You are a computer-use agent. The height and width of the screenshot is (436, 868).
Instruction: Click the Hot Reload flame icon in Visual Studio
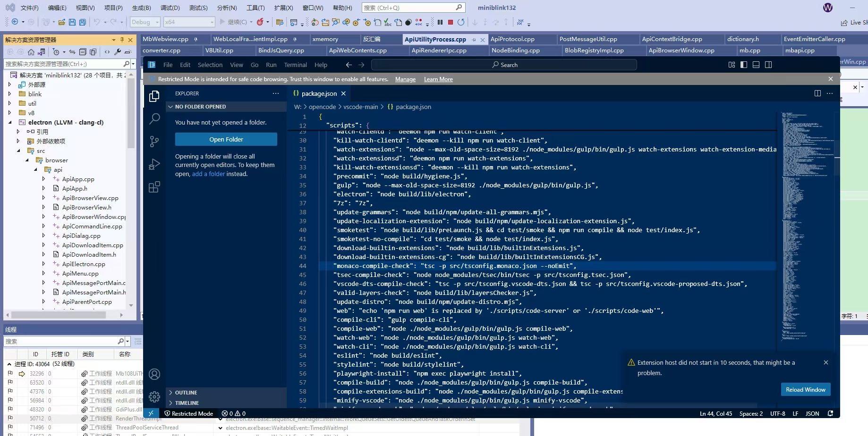260,22
